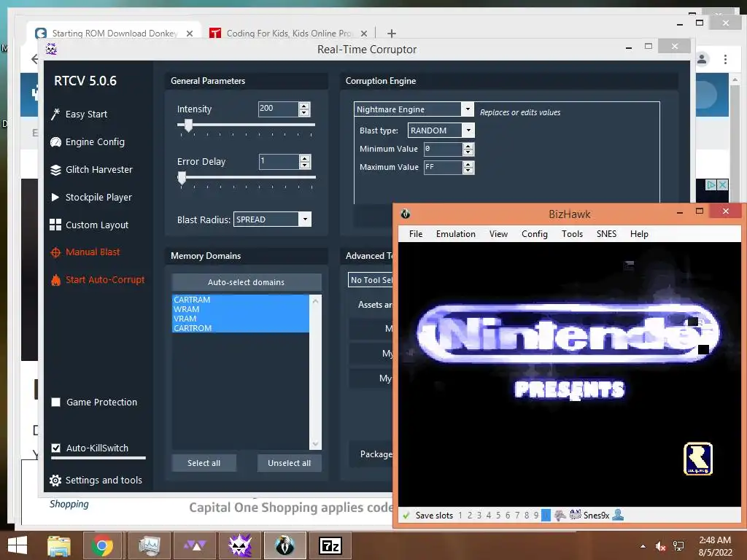Click muted volume icon in system tray
The image size is (747, 560).
(x=660, y=546)
